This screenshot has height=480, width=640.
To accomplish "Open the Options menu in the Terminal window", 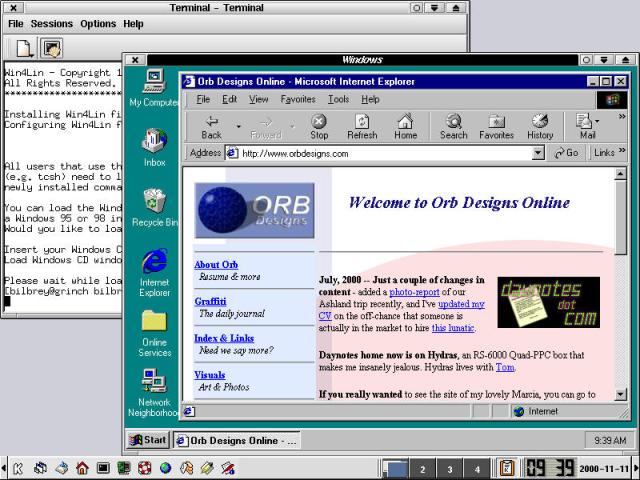I will coord(98,24).
